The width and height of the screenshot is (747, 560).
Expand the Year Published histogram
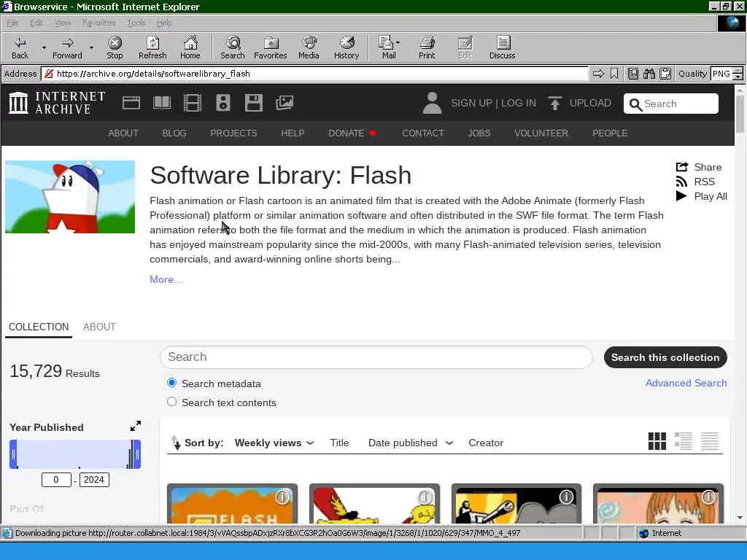135,426
